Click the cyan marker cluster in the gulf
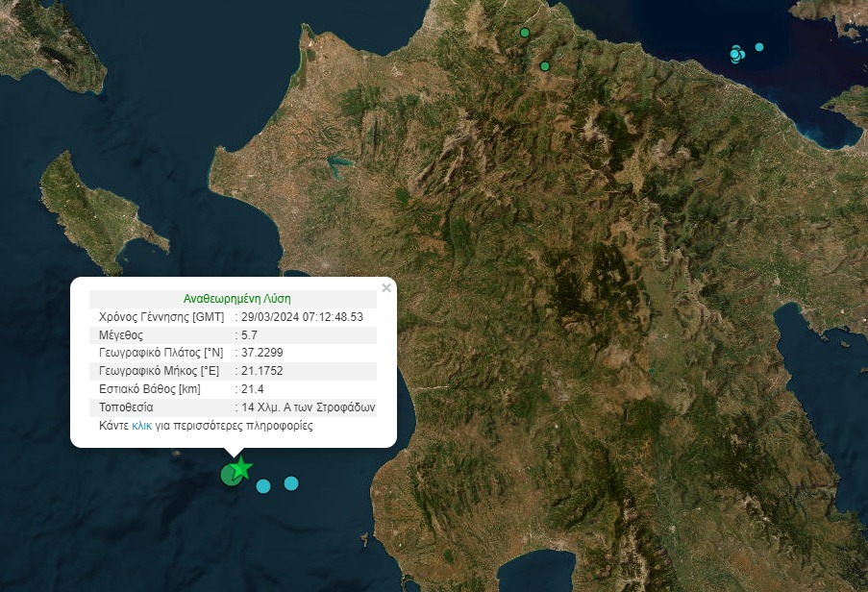868x592 pixels. (736, 54)
